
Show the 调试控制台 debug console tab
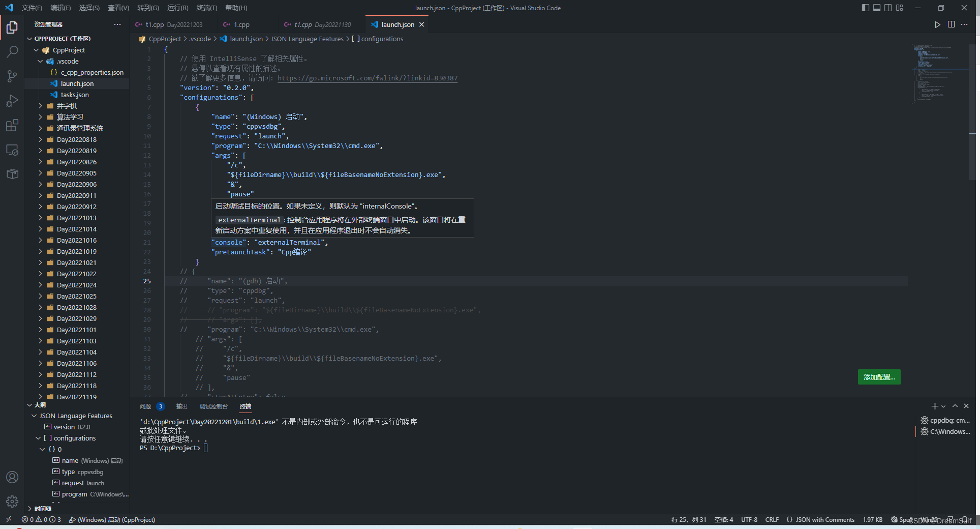pyautogui.click(x=213, y=406)
